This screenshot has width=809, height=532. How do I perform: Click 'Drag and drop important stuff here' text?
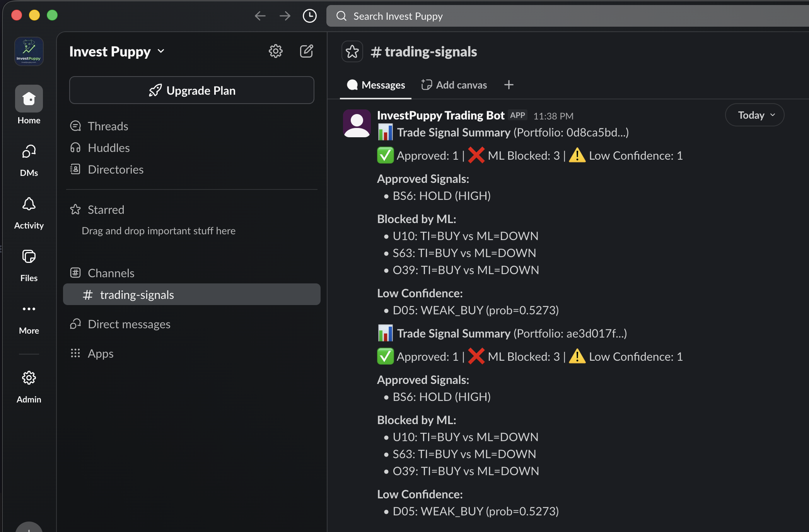tap(159, 231)
